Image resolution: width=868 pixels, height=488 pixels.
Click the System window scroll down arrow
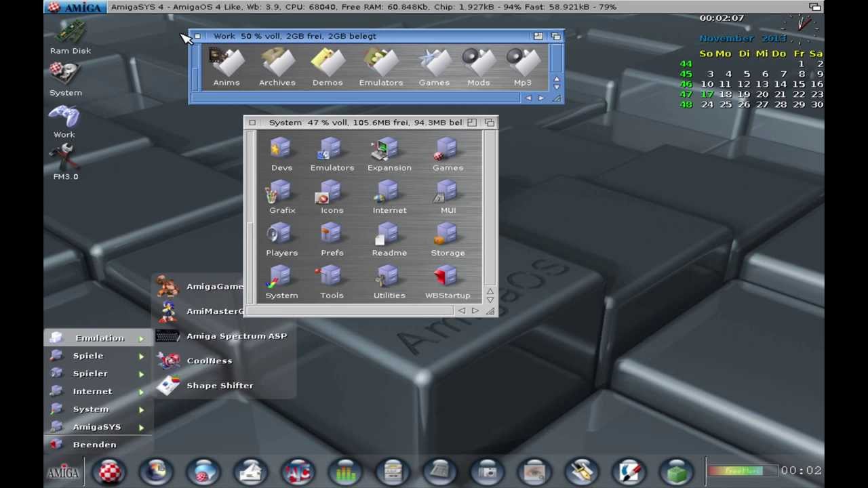[490, 300]
